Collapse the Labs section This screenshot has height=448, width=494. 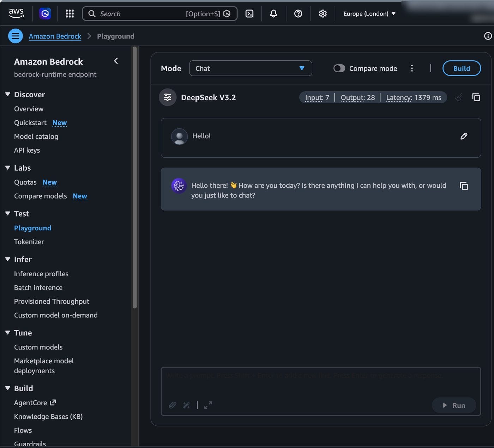coord(8,168)
